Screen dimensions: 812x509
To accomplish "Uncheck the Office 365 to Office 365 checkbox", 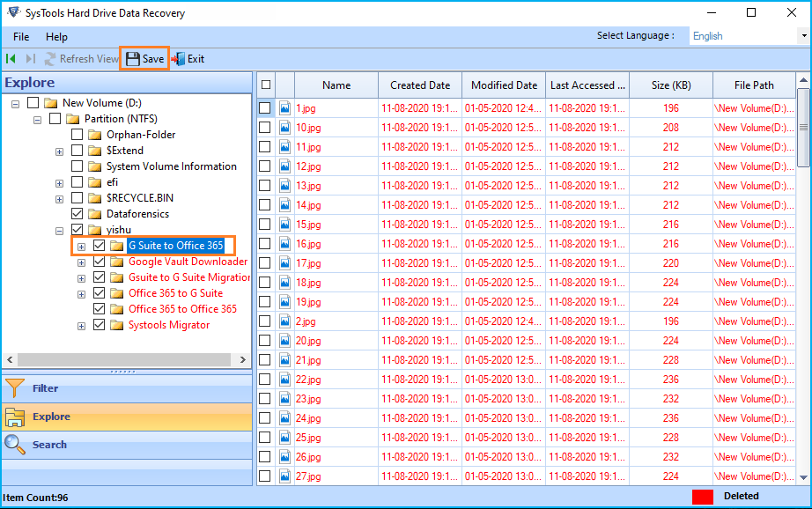I will coord(99,308).
